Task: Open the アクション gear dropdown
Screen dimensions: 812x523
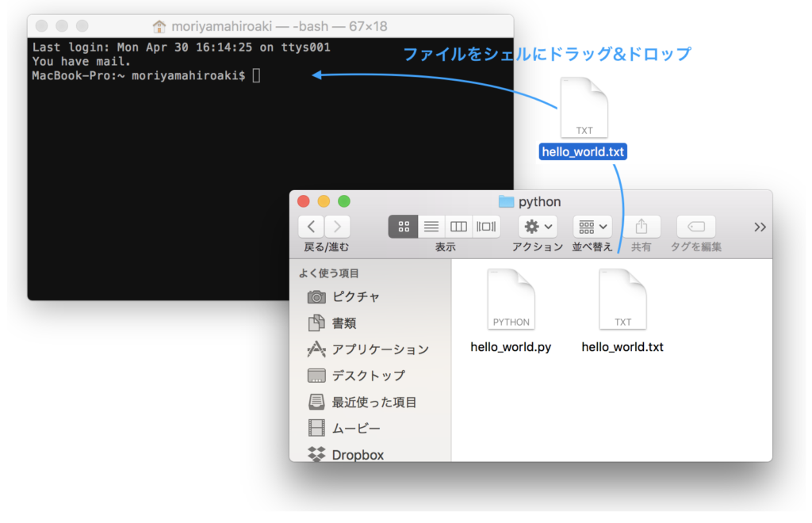Action: 538,226
